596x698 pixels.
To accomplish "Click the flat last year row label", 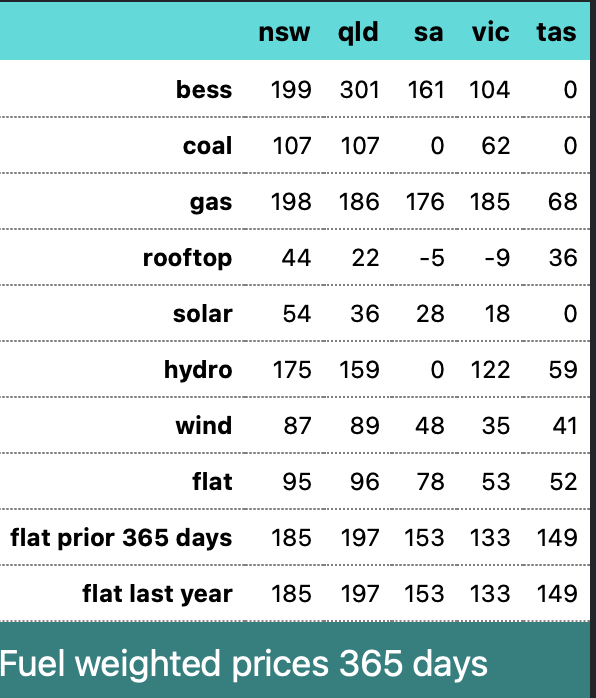I will point(158,594).
